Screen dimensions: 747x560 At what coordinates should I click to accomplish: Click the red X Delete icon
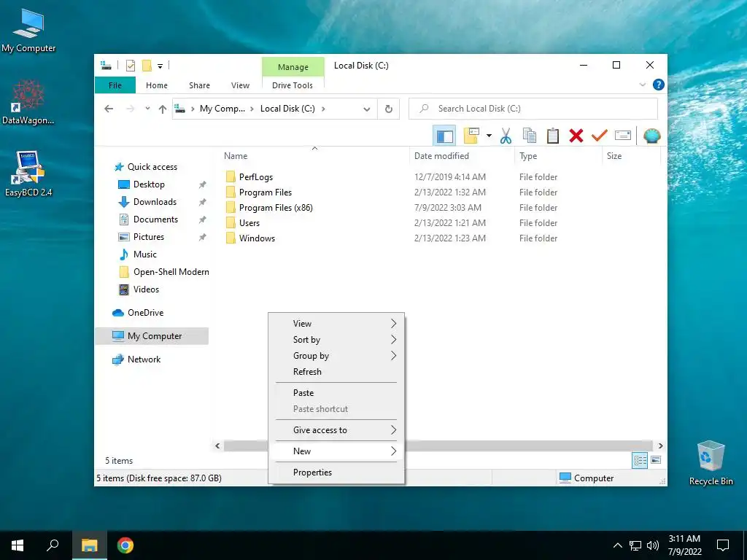click(576, 136)
